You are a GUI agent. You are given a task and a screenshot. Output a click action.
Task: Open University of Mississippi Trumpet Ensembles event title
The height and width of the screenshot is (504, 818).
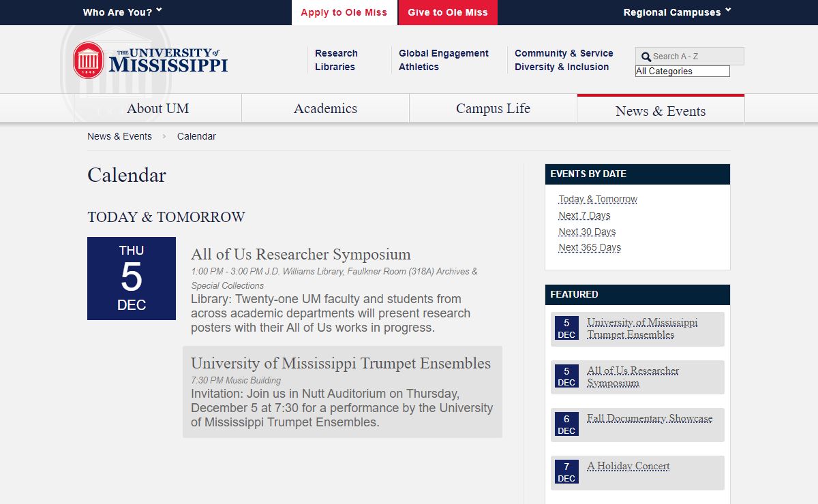coord(341,363)
